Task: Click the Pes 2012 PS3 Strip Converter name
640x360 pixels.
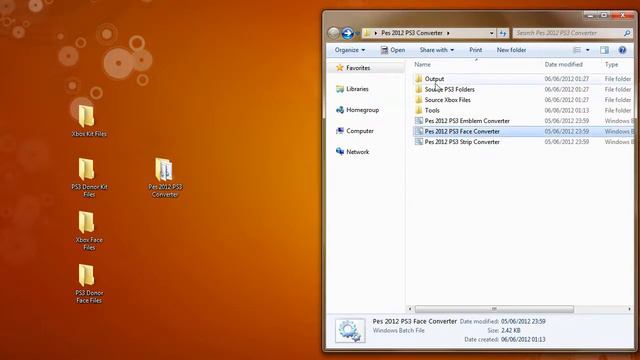Action: pyautogui.click(x=462, y=142)
